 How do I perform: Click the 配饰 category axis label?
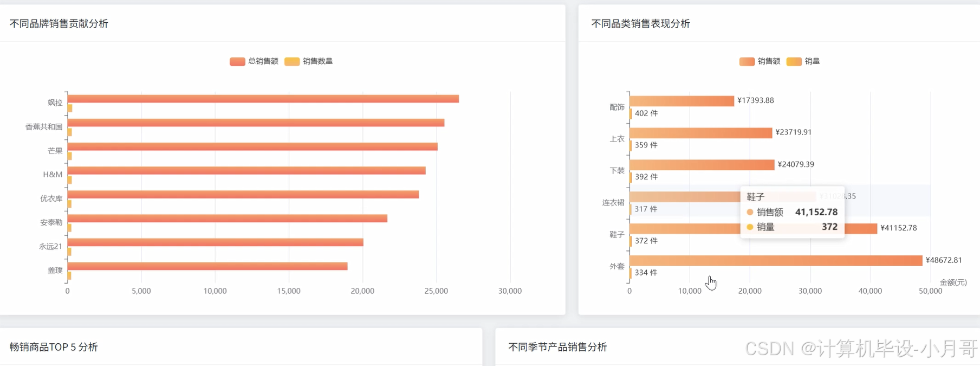616,107
